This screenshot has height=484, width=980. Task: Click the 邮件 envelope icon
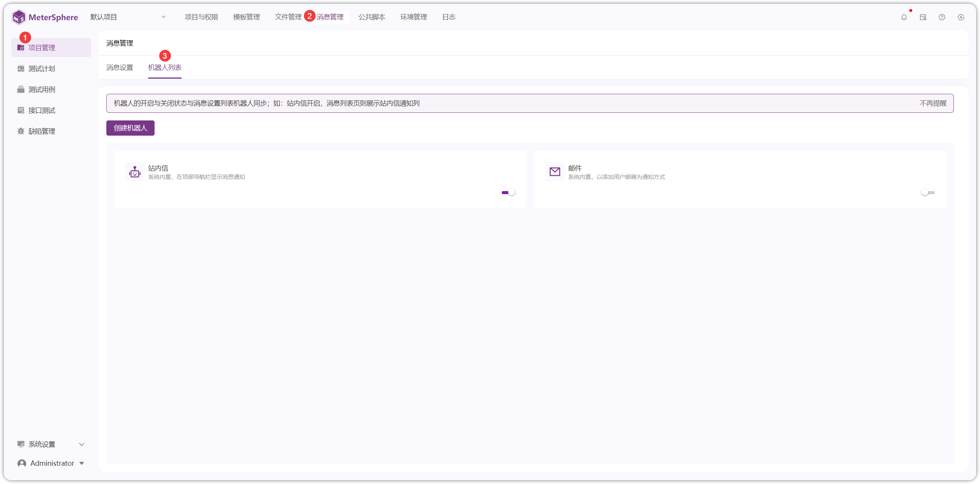pos(555,172)
